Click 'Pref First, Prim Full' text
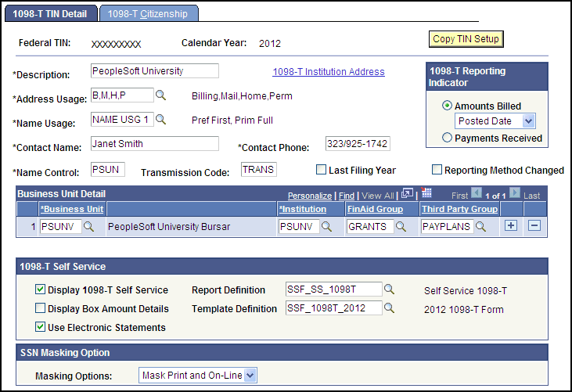 pyautogui.click(x=232, y=120)
